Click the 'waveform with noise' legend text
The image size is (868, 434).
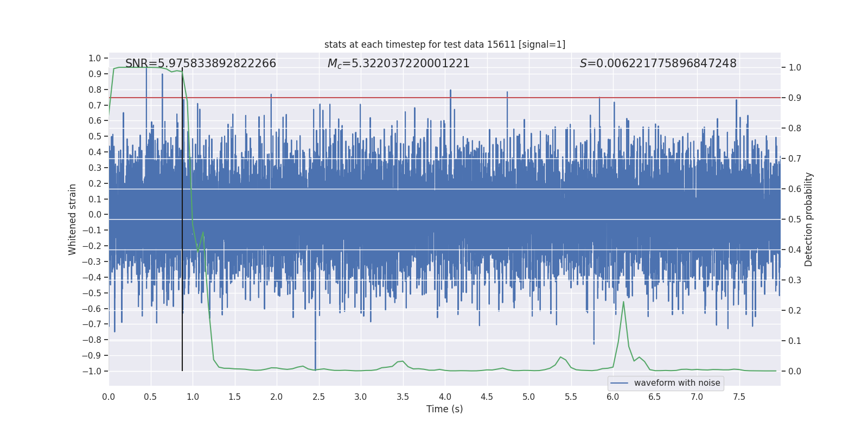(x=676, y=383)
